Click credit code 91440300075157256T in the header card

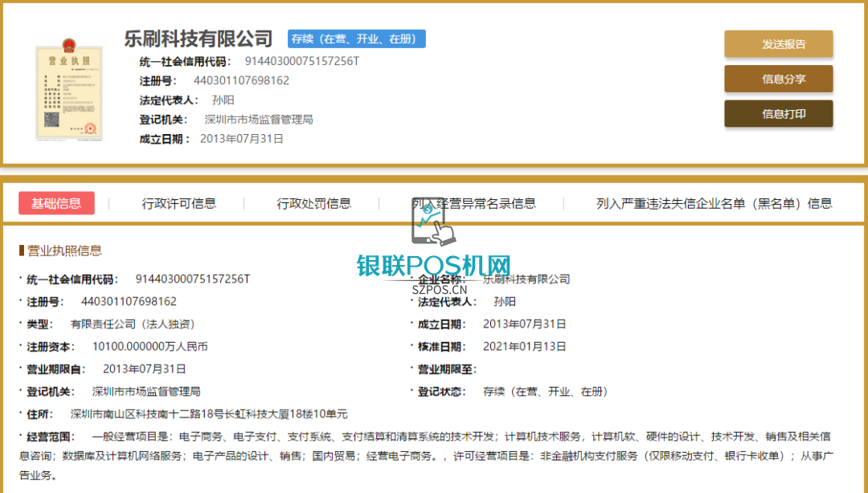coord(302,61)
